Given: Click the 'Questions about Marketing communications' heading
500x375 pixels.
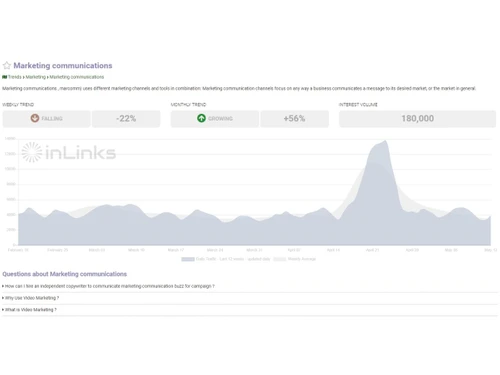Looking at the screenshot, I should [x=65, y=274].
